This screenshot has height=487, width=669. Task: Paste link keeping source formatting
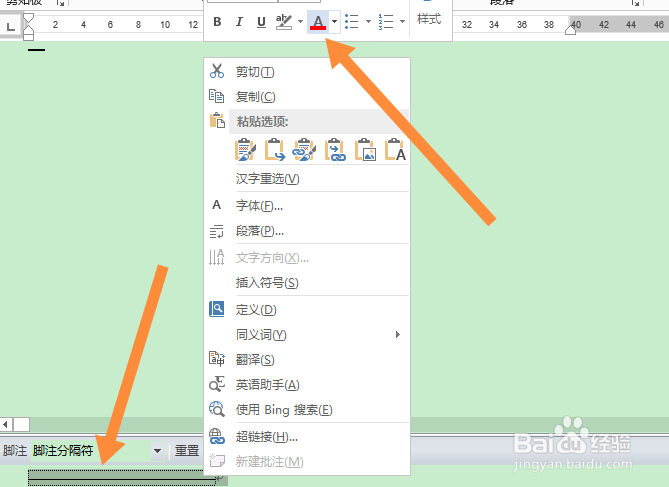[x=304, y=150]
